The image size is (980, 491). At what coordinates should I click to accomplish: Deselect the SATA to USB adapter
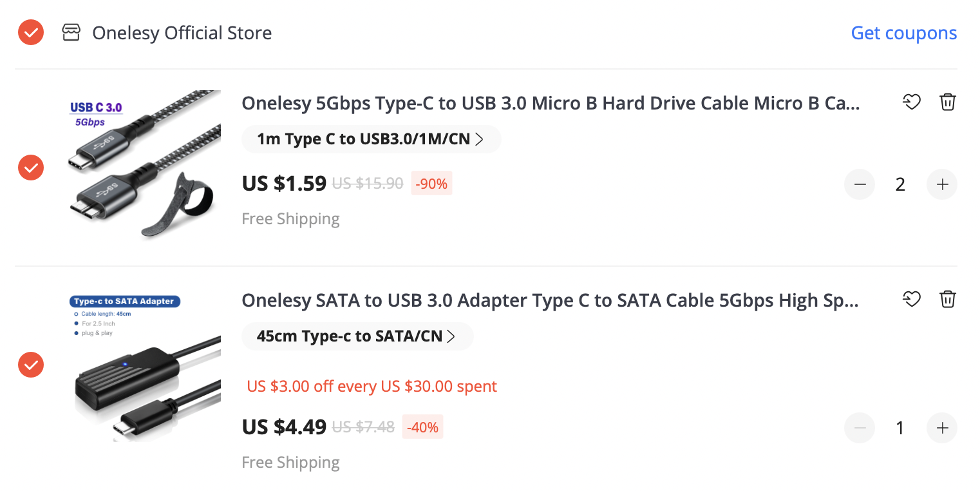click(x=31, y=365)
